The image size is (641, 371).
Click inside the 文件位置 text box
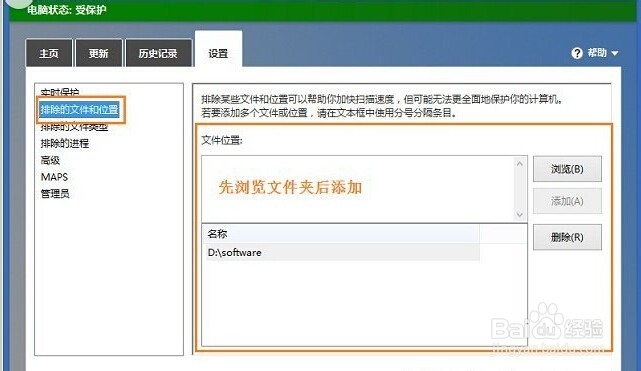pyautogui.click(x=358, y=188)
